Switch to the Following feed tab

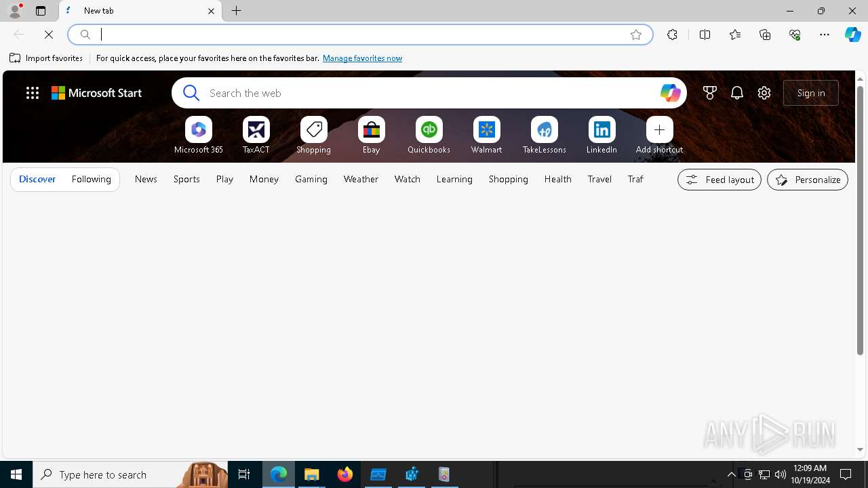coord(91,179)
